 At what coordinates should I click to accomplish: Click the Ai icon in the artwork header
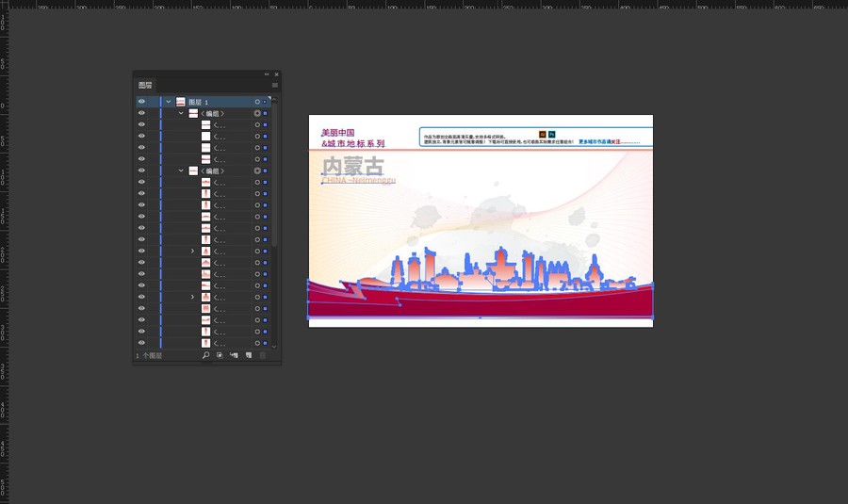[543, 134]
